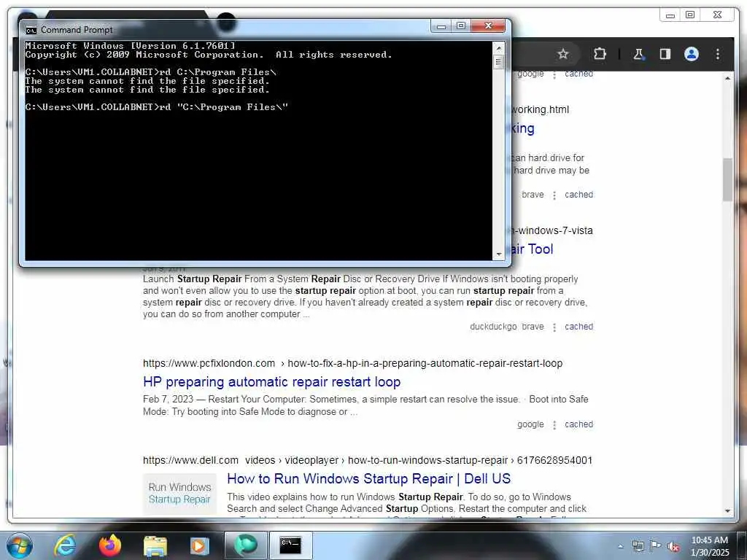
Task: Toggle the browser side panel icon
Action: 665,54
